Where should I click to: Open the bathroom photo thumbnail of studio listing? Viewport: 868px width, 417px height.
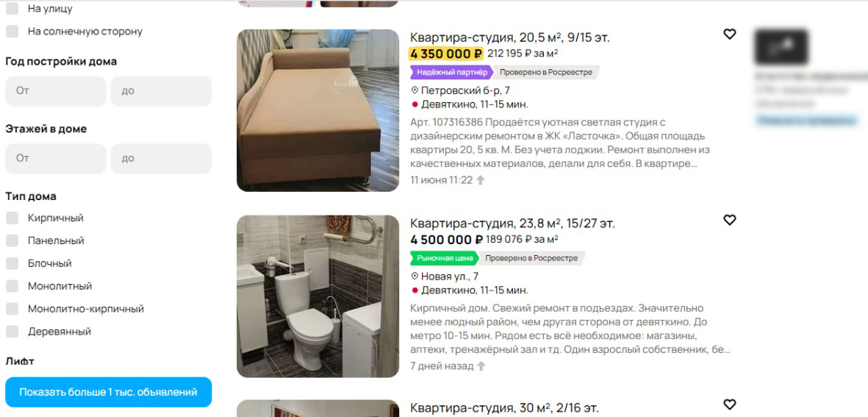pyautogui.click(x=318, y=296)
